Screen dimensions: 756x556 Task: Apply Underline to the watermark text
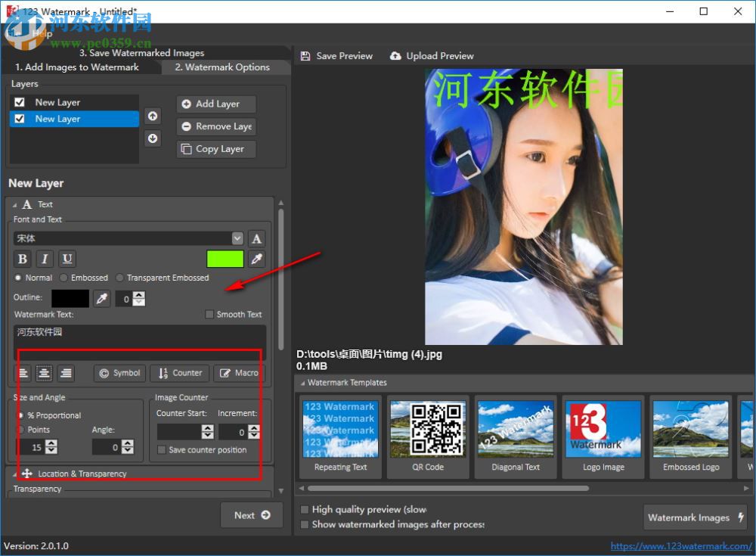tap(67, 259)
